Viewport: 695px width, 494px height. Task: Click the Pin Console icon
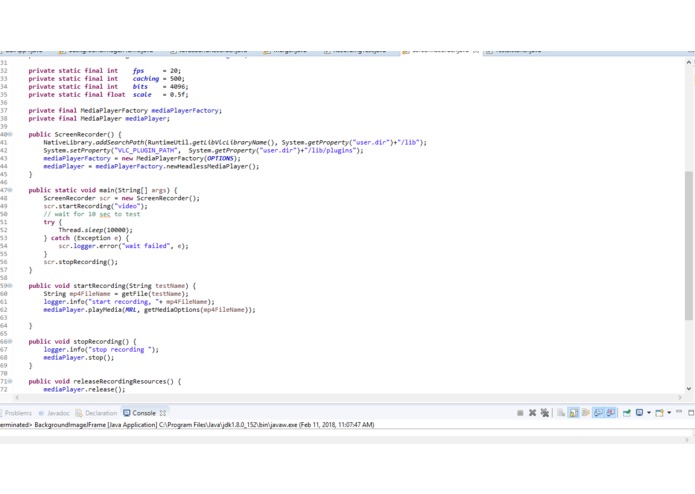(x=627, y=413)
